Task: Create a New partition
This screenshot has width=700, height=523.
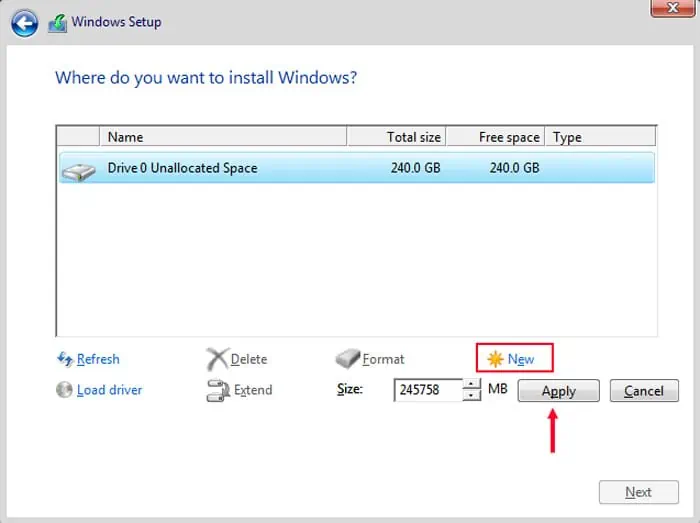Action: 521,359
